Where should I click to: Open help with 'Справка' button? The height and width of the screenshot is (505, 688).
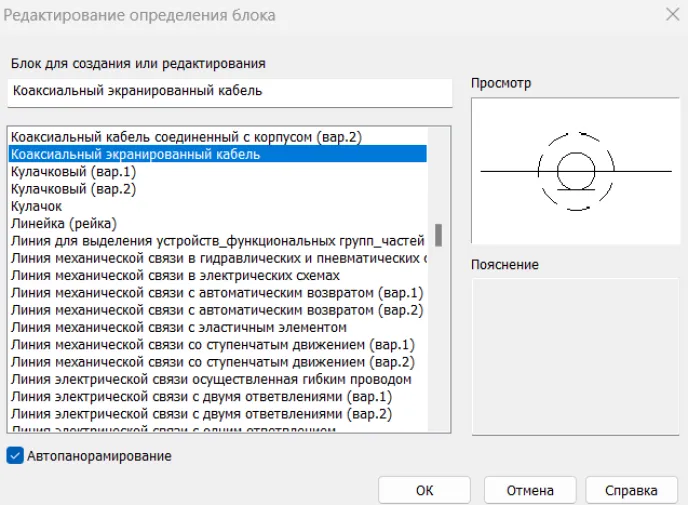[630, 491]
